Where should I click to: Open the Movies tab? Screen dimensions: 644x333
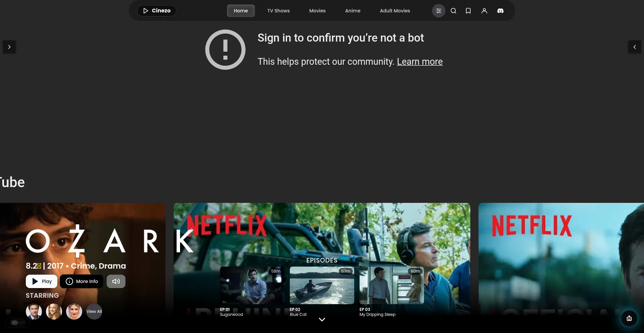(x=317, y=11)
